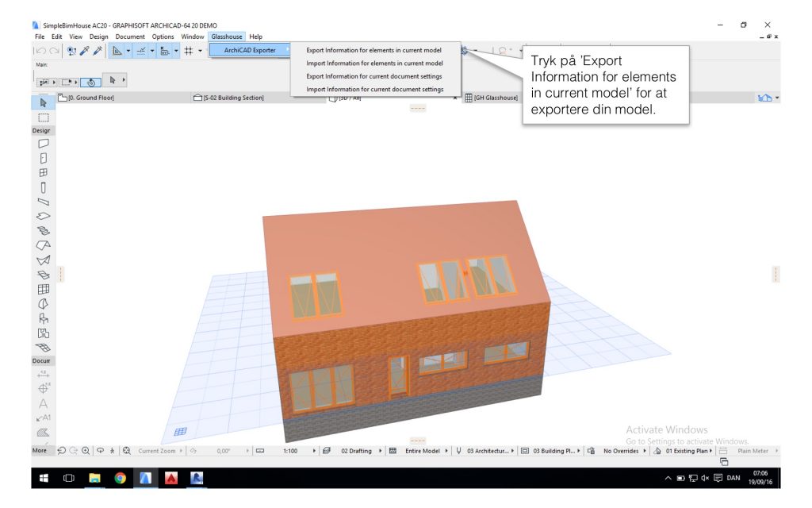Open grid snap options dropdown arrow

pyautogui.click(x=201, y=51)
